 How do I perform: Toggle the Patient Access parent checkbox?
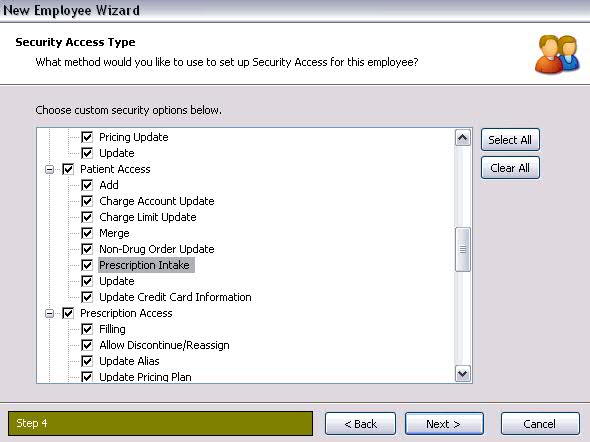[68, 169]
